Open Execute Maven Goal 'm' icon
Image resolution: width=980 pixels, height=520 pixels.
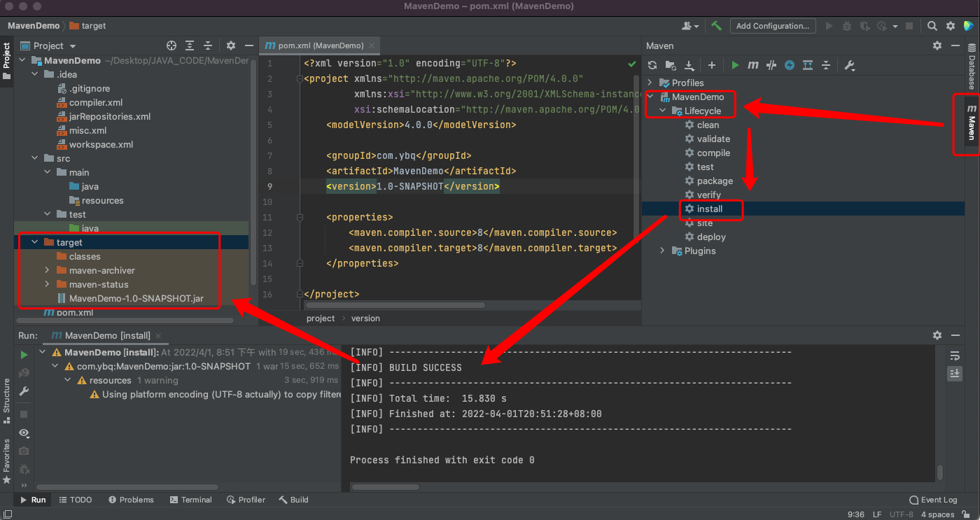point(753,65)
